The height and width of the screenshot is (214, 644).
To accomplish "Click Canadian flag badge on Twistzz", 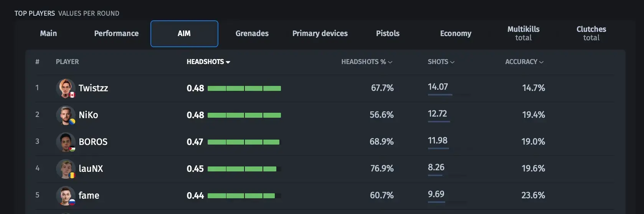I will coord(72,95).
